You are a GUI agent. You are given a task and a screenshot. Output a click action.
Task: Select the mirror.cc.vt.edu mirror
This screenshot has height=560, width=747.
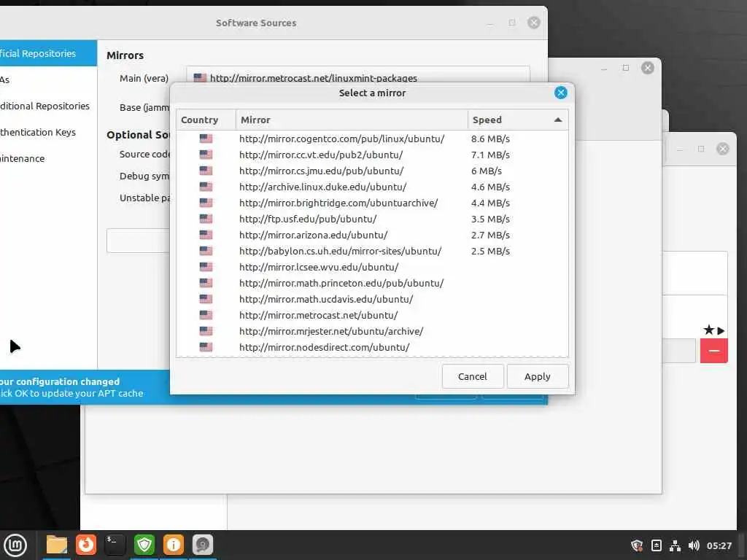point(372,155)
